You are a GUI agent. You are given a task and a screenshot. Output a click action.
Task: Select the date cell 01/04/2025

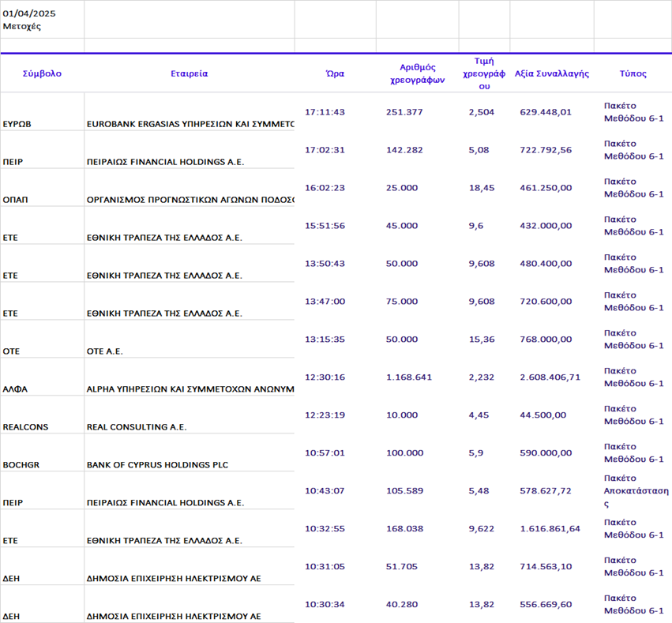[x=29, y=13]
